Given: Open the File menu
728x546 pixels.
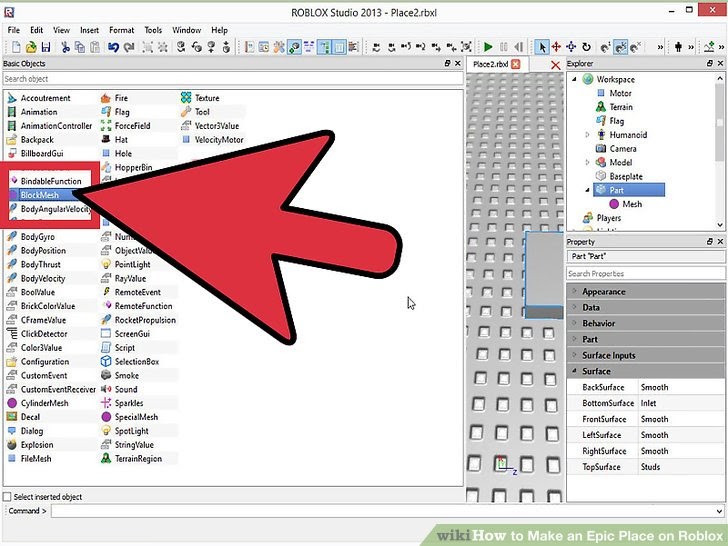Looking at the screenshot, I should 13,30.
